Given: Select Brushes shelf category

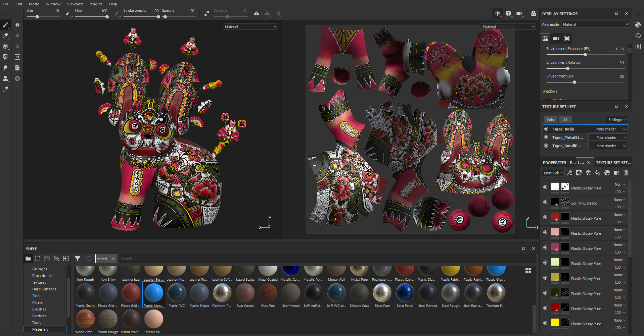Looking at the screenshot, I should 39,309.
